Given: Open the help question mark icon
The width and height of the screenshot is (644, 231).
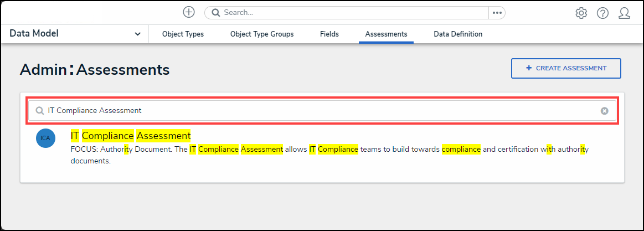Looking at the screenshot, I should tap(602, 13).
